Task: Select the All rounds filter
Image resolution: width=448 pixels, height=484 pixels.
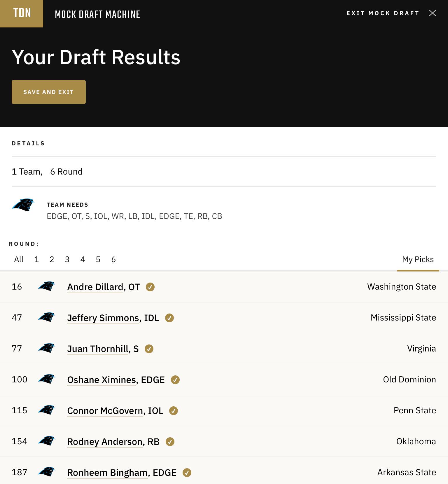Action: (19, 259)
